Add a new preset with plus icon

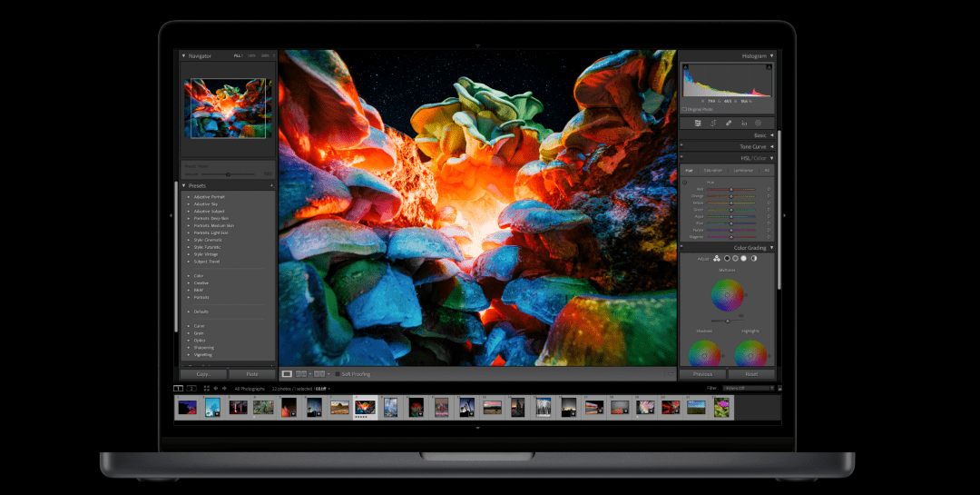click(271, 186)
